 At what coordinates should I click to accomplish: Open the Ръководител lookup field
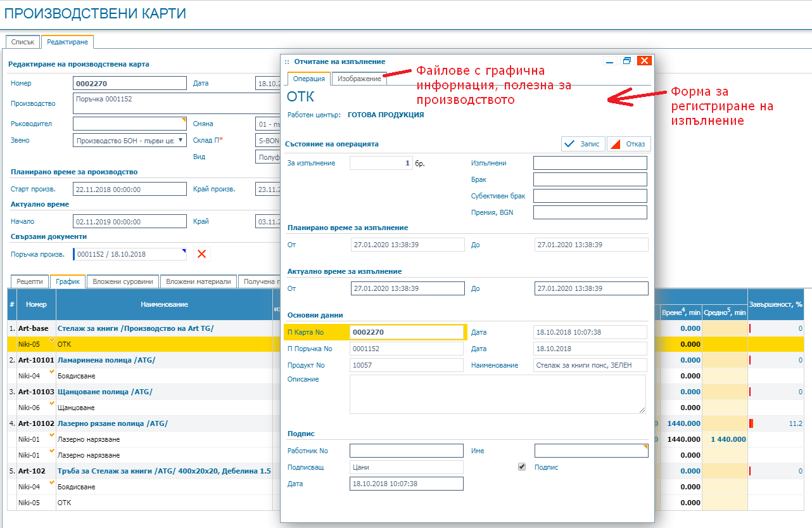pos(130,124)
